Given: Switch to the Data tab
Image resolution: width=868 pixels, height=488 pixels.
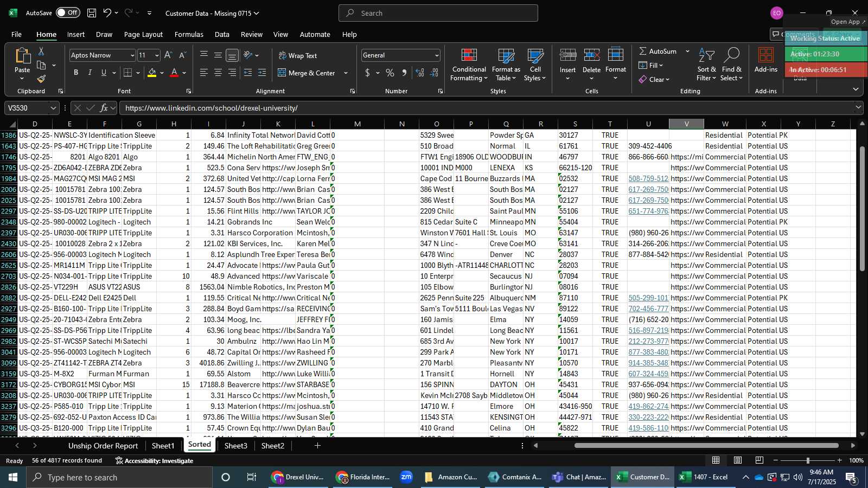Looking at the screenshot, I should pyautogui.click(x=222, y=34).
